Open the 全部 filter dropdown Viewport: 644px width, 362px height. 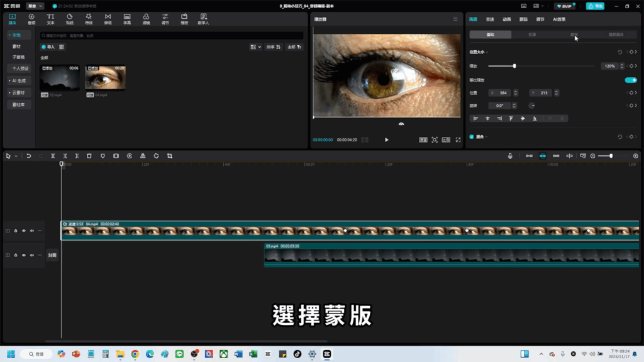(x=294, y=47)
